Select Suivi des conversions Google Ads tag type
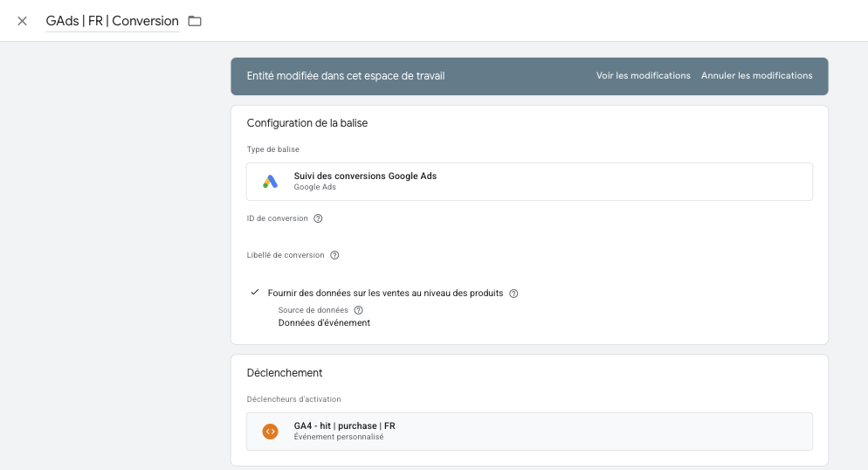 365,176
